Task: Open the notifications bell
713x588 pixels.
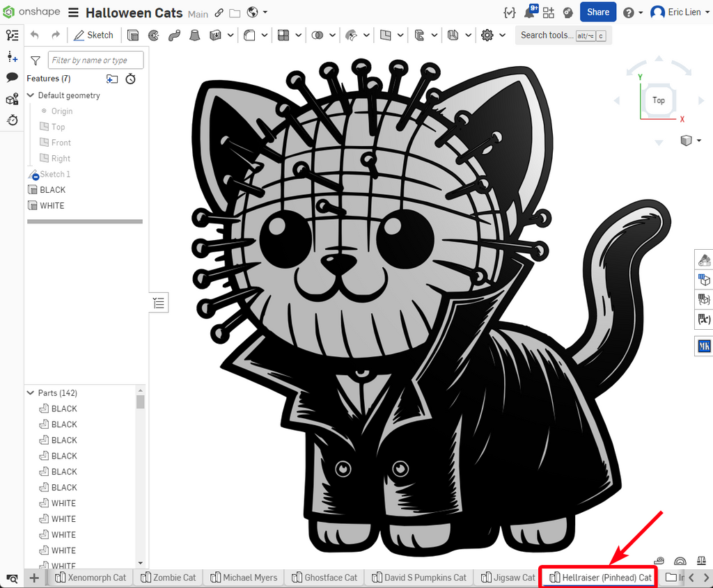Action: 530,13
